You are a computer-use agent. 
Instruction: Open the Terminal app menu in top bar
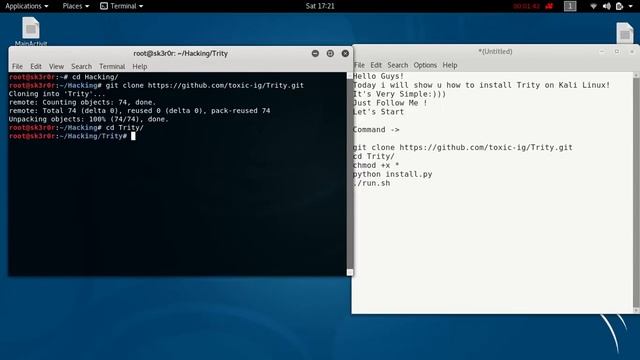(x=122, y=6)
